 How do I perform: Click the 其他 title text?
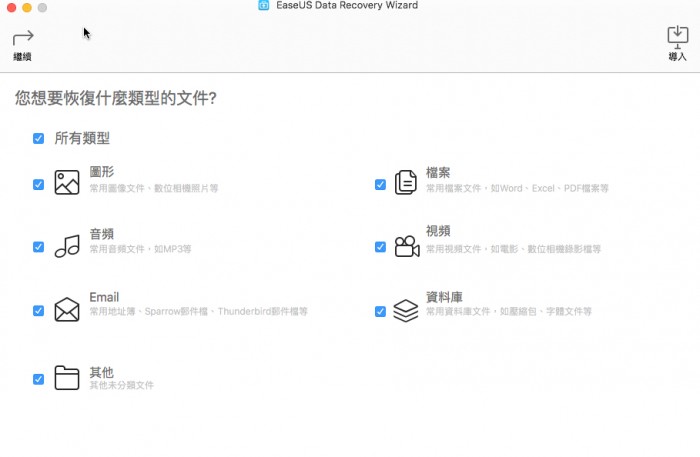pos(102,372)
